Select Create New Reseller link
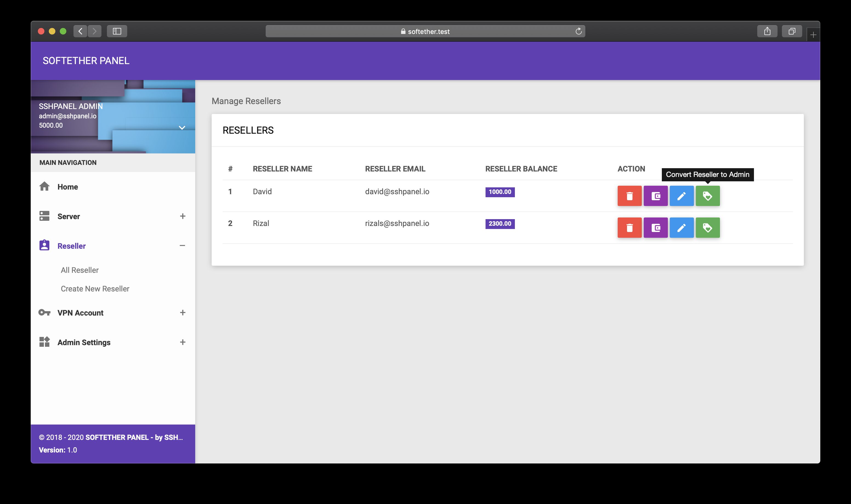Screen dimensions: 851x504 [x=95, y=289]
